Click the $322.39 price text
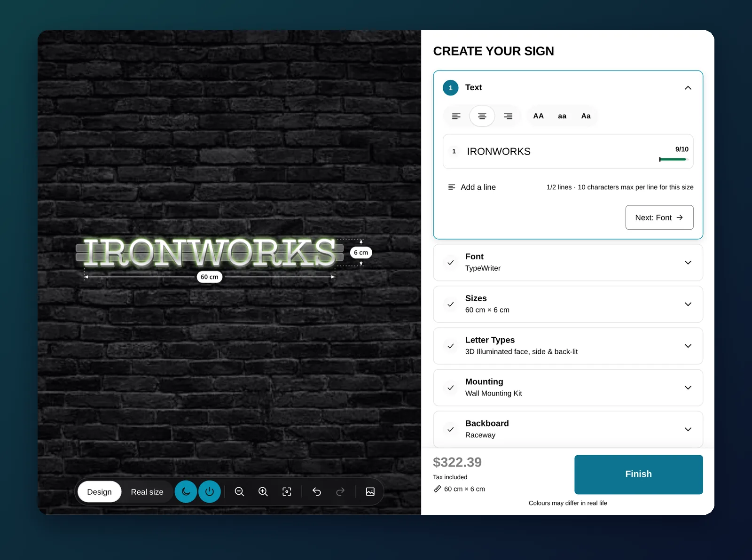The image size is (752, 560). click(x=457, y=462)
